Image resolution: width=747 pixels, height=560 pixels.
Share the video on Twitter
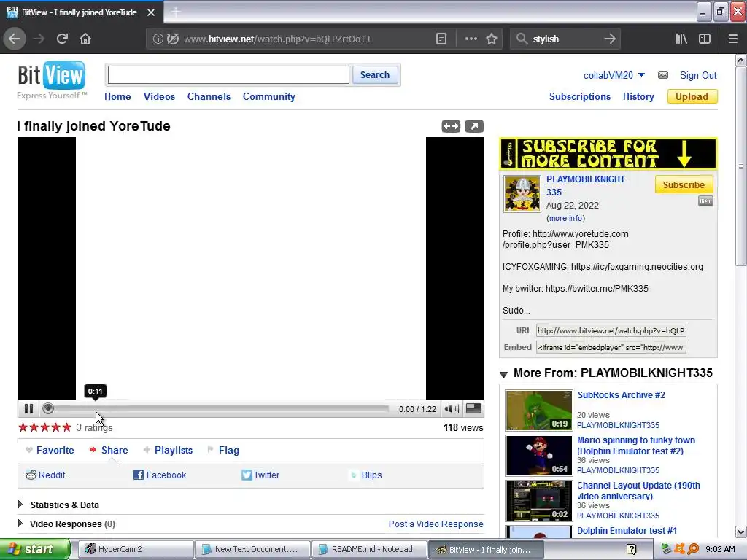[x=260, y=475]
